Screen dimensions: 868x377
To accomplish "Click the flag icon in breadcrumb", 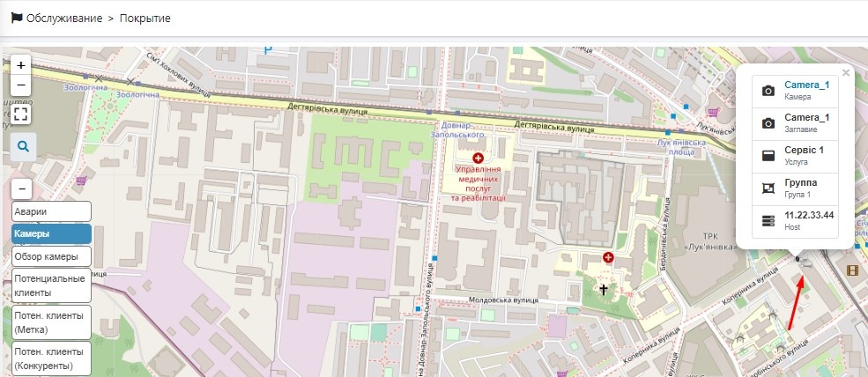I will click(17, 18).
